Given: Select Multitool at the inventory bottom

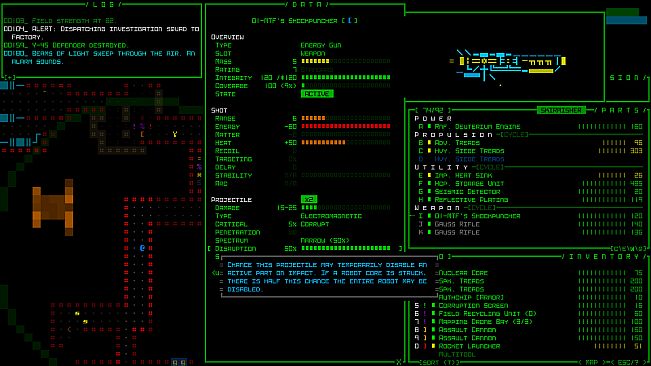Looking at the screenshot, I should (457, 354).
